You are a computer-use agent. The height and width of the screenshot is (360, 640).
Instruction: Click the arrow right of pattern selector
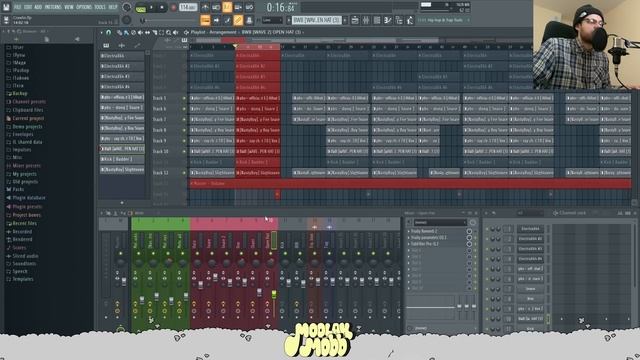[345, 20]
